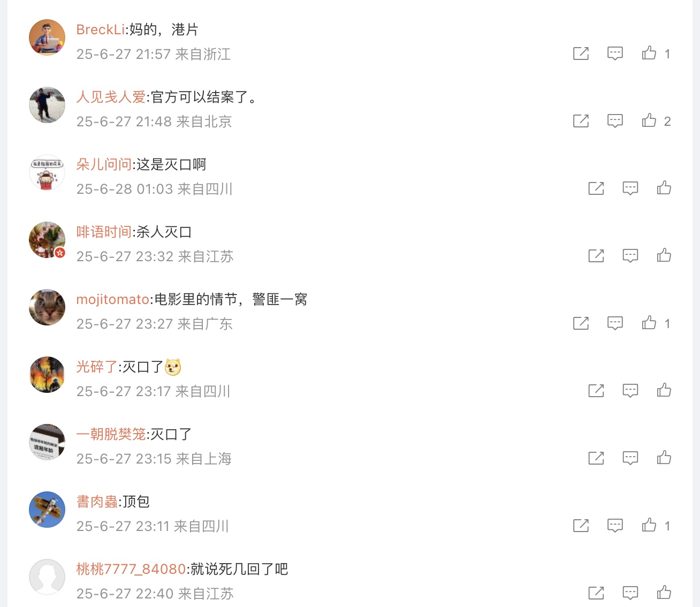This screenshot has height=607, width=700.
Task: Like the comment 杀人灭口 by 啡语时间
Action: (664, 255)
